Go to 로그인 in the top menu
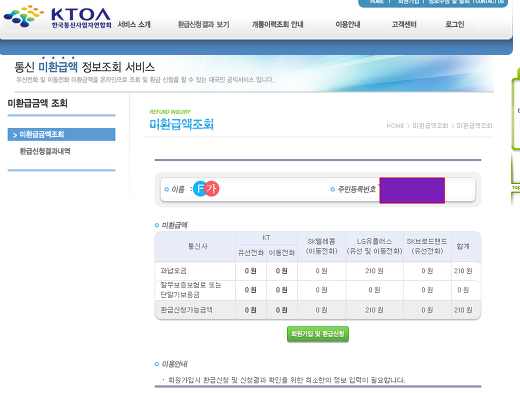This screenshot has width=520, height=393. 455,24
